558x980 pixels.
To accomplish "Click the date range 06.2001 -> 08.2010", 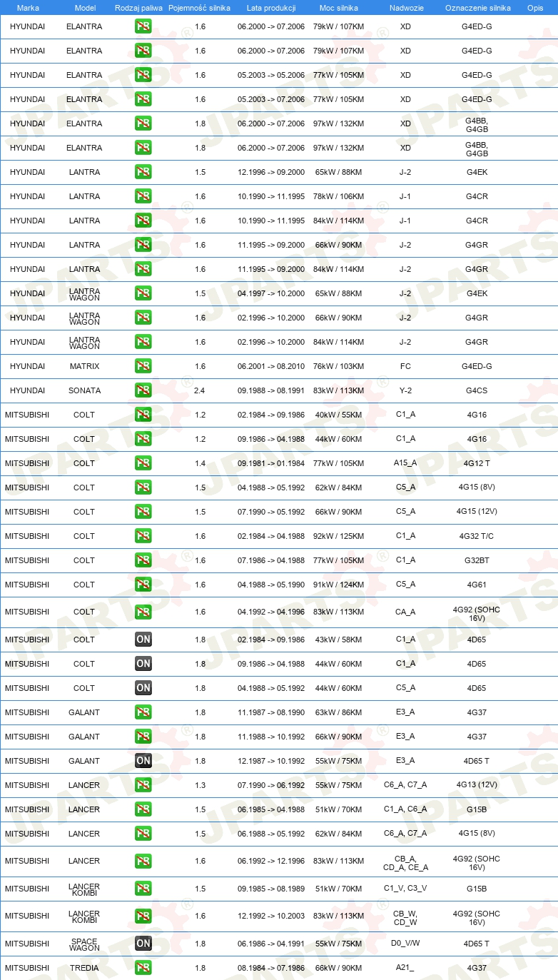I will [x=271, y=366].
